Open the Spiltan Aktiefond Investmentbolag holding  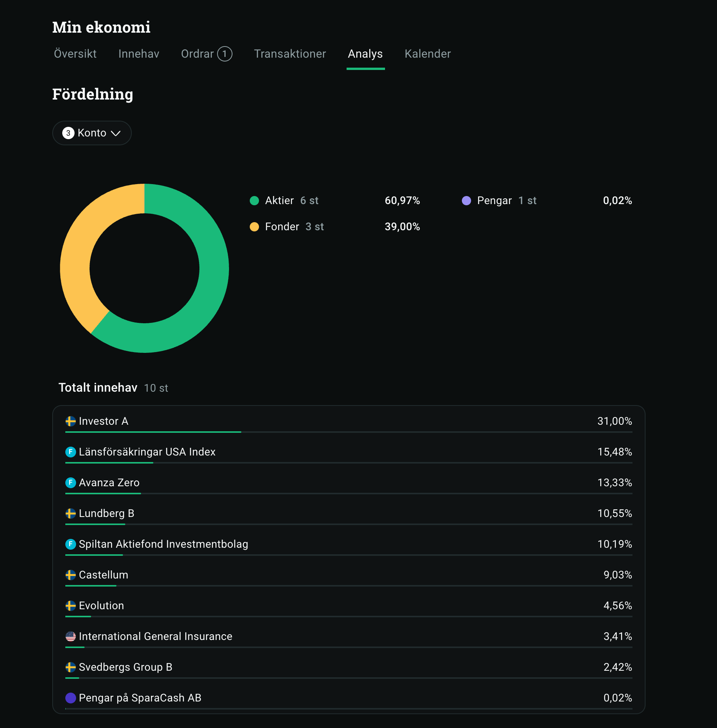point(349,546)
